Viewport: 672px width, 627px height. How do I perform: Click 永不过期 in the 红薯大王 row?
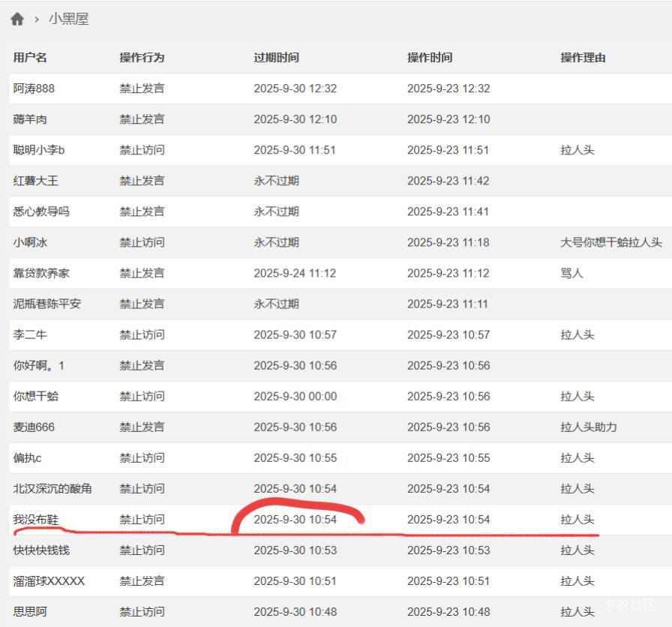(x=276, y=181)
